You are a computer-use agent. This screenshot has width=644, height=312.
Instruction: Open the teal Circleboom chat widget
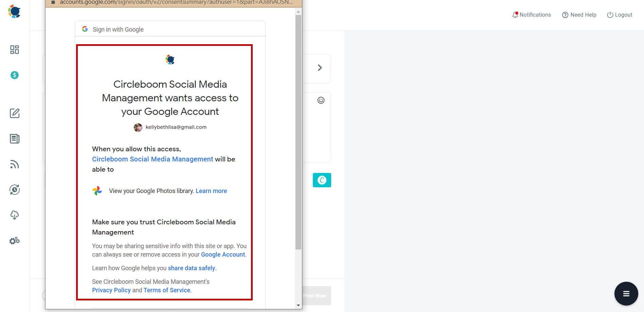click(x=321, y=180)
